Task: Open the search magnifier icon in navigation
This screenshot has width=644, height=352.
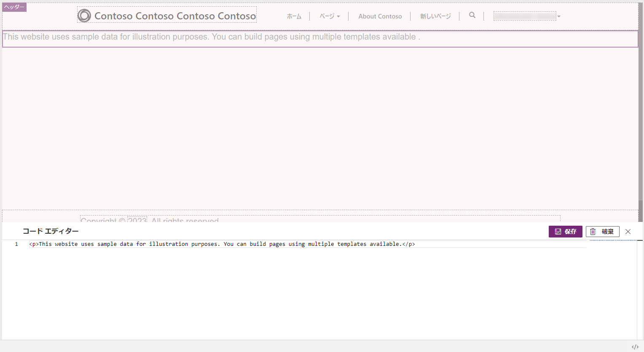Action: coord(472,15)
